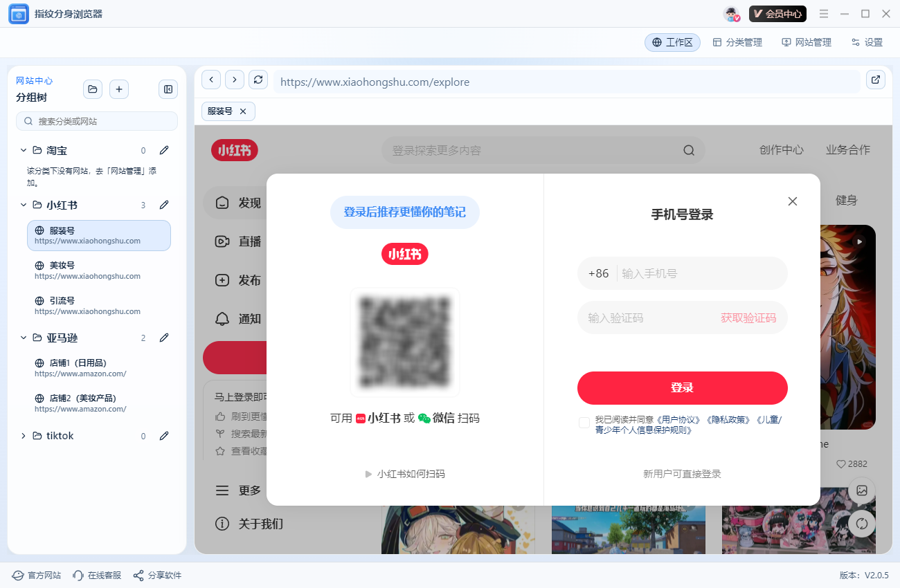
Task: Open 在线客服 support
Action: [97, 576]
